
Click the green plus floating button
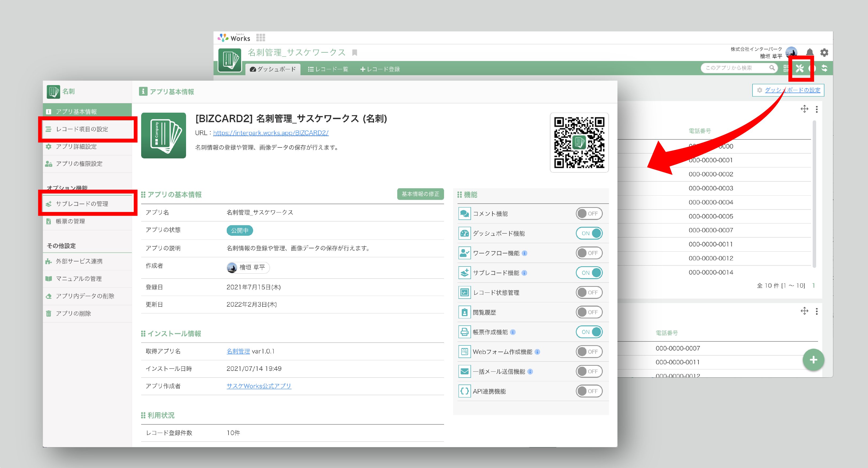point(813,360)
